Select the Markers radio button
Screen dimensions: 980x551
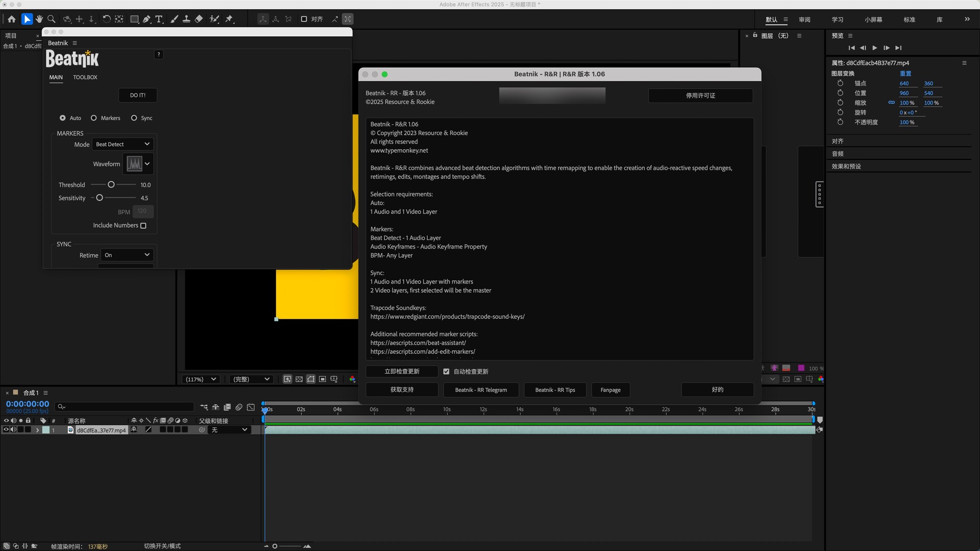(x=94, y=118)
